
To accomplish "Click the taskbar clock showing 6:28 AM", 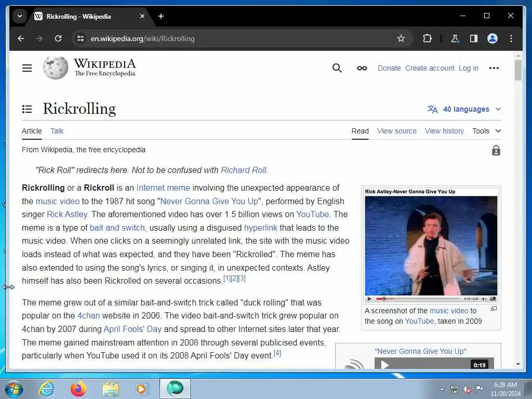I will coord(505,389).
